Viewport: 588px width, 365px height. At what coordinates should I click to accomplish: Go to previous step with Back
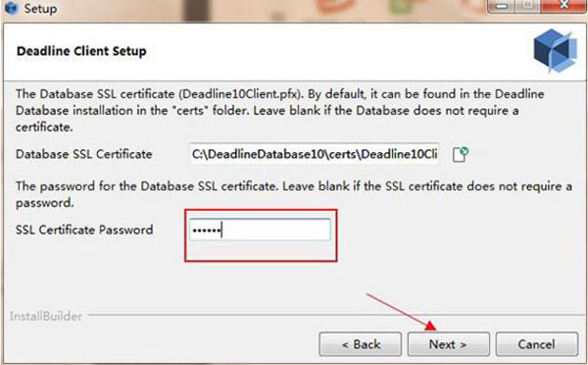point(361,344)
